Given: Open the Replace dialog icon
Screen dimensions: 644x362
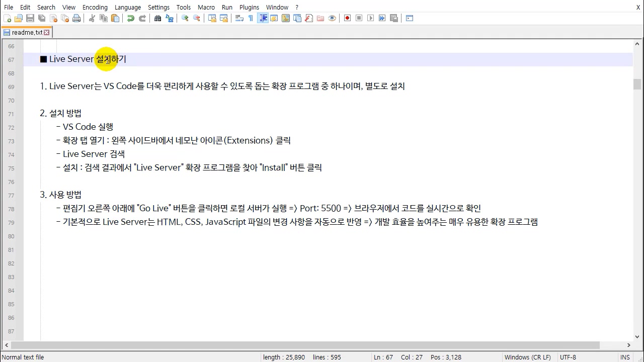Looking at the screenshot, I should point(170,18).
